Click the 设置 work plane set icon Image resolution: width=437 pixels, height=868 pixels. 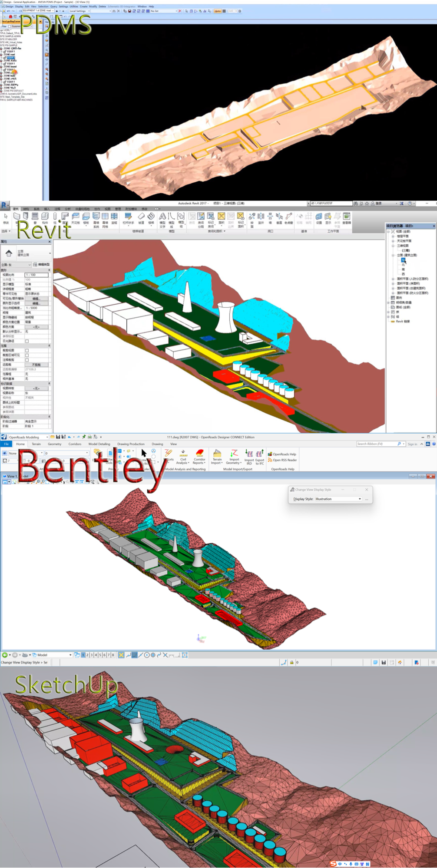[319, 218]
